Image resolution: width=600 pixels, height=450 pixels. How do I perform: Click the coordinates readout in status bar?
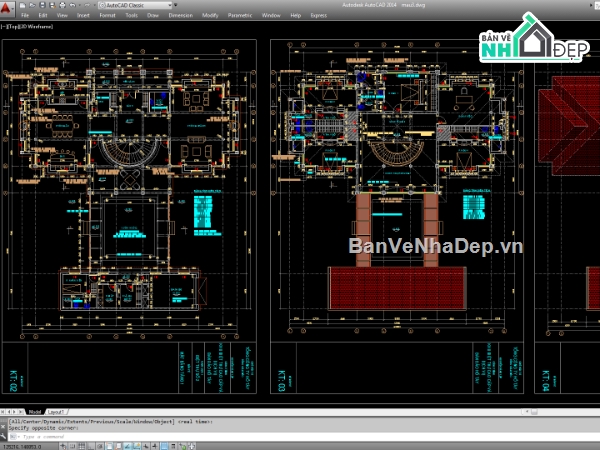coord(22,447)
